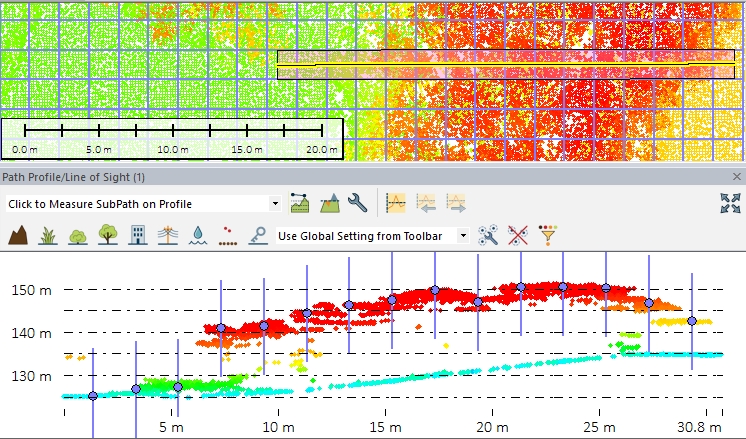Click the left arrow profile shift button
The image size is (746, 439).
(426, 203)
